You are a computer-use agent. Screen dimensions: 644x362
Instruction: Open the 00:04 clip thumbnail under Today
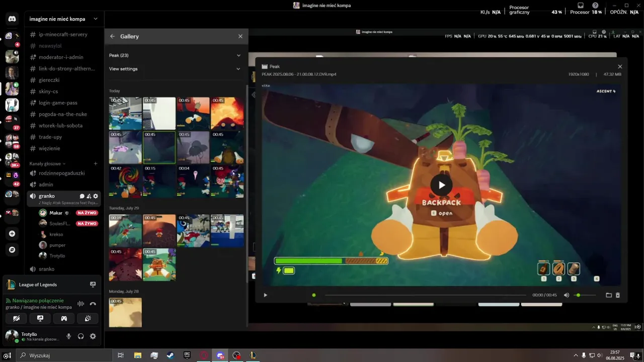pyautogui.click(x=193, y=182)
